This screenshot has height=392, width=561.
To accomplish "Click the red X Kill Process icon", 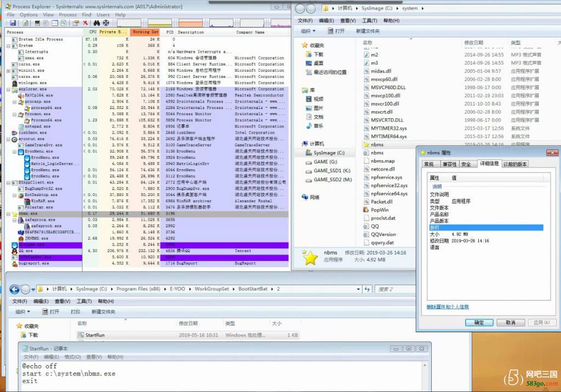I will click(x=85, y=23).
